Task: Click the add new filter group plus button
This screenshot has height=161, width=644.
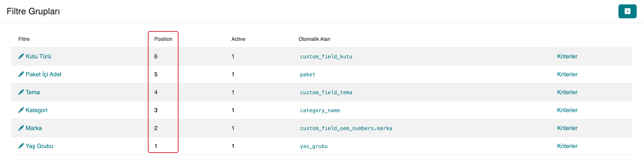Action: 627,11
